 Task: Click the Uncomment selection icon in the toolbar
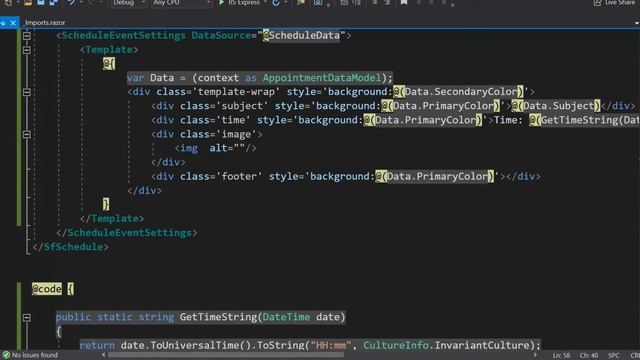387,2
